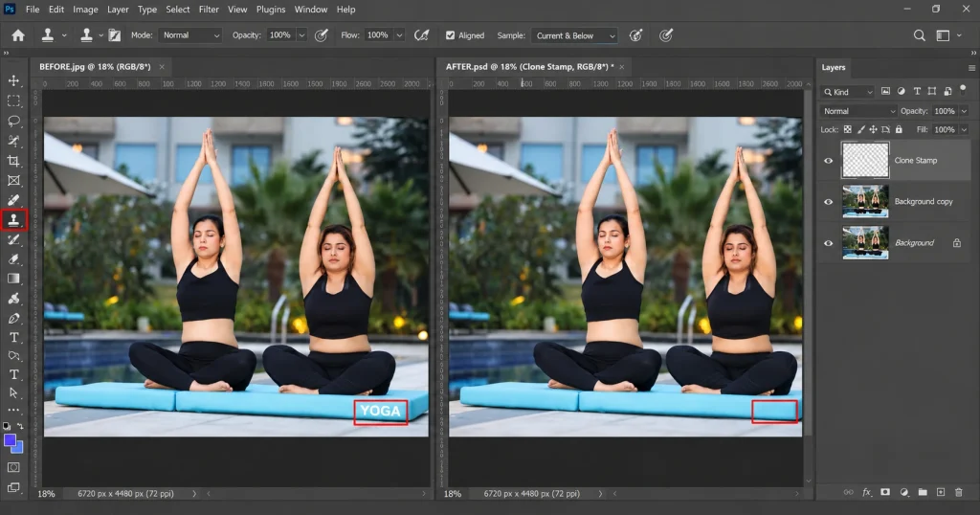Click the Flow 100% value field

[x=378, y=35]
